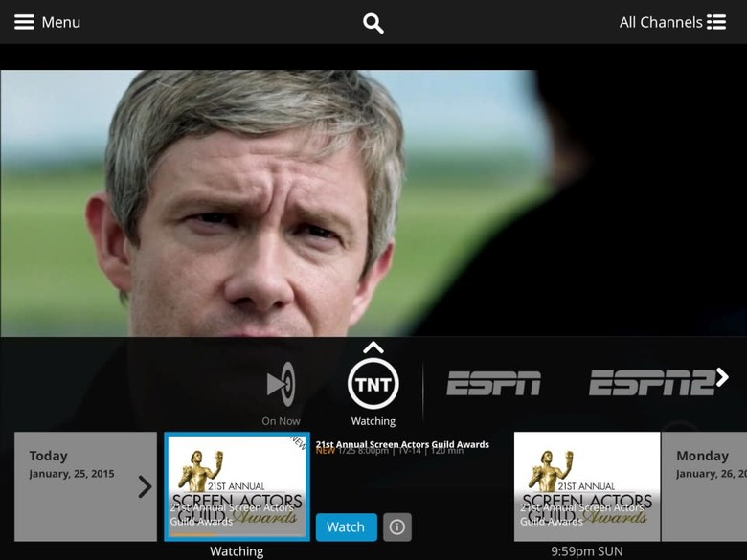This screenshot has height=560, width=747.
Task: Open program info with the i icon
Action: [x=397, y=527]
